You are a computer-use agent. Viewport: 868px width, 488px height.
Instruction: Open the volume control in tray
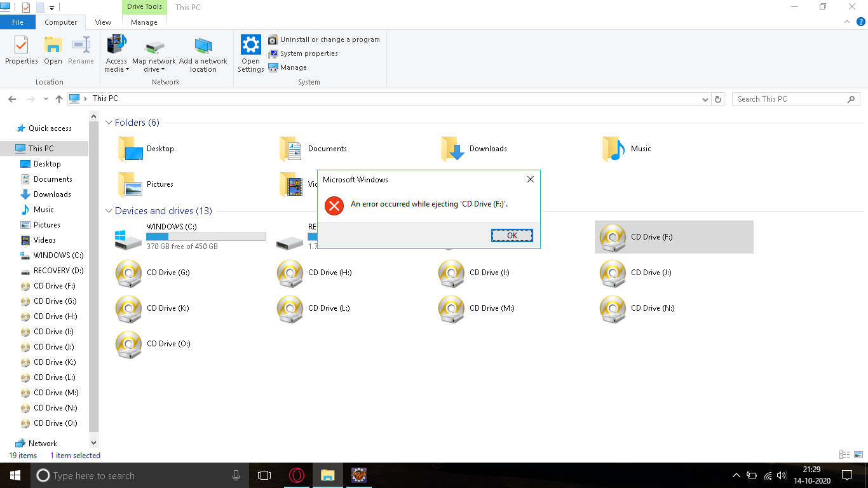782,475
